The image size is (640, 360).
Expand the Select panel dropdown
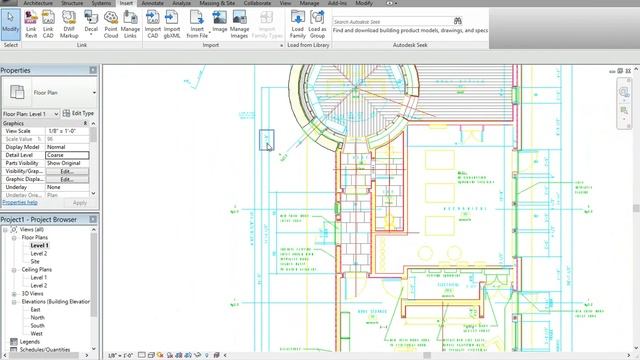coord(11,45)
